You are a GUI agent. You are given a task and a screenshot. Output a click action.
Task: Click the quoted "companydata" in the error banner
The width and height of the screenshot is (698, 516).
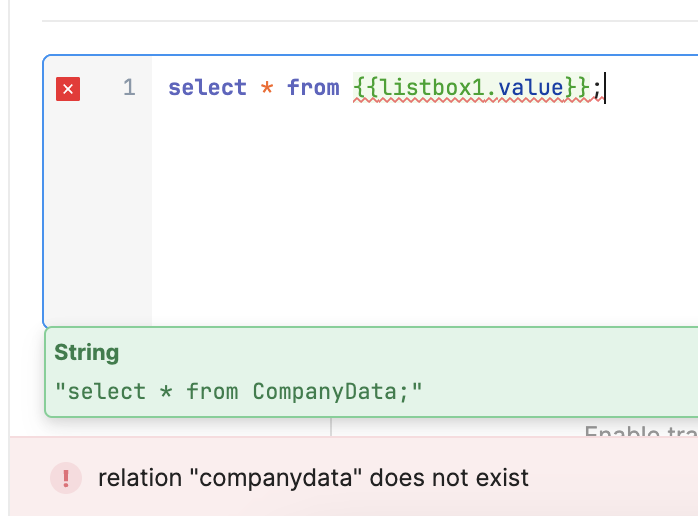[276, 478]
